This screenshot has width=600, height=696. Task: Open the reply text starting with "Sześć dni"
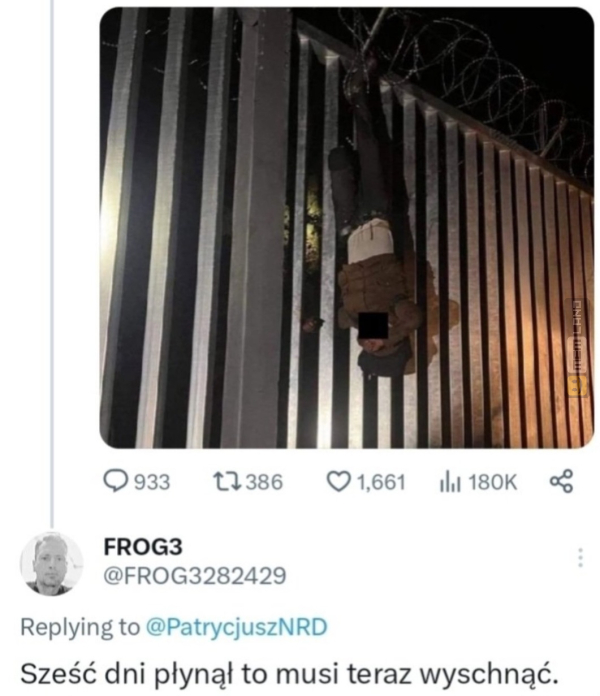[289, 674]
